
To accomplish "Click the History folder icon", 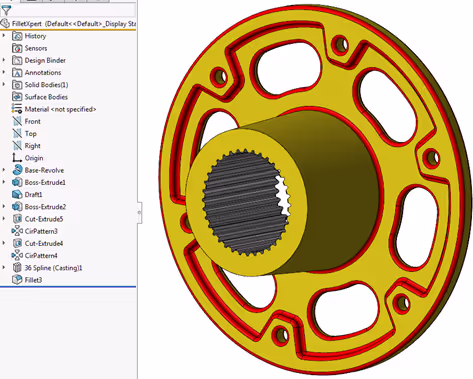I will [17, 36].
